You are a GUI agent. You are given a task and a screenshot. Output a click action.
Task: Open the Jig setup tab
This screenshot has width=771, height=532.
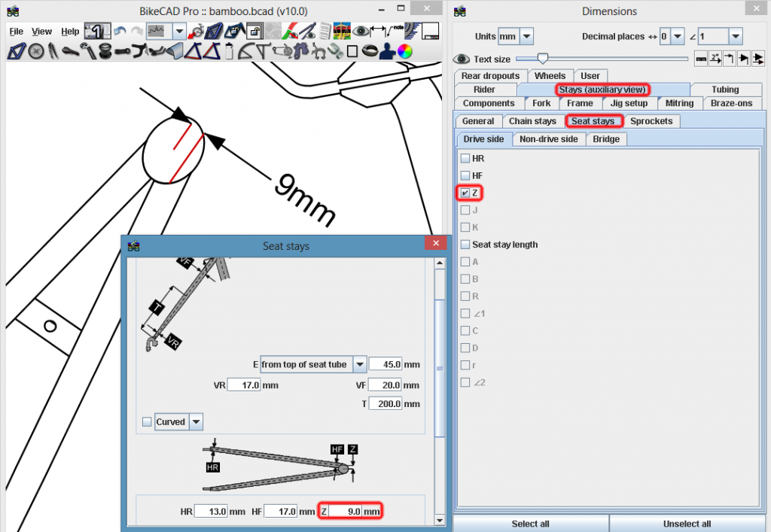point(629,103)
